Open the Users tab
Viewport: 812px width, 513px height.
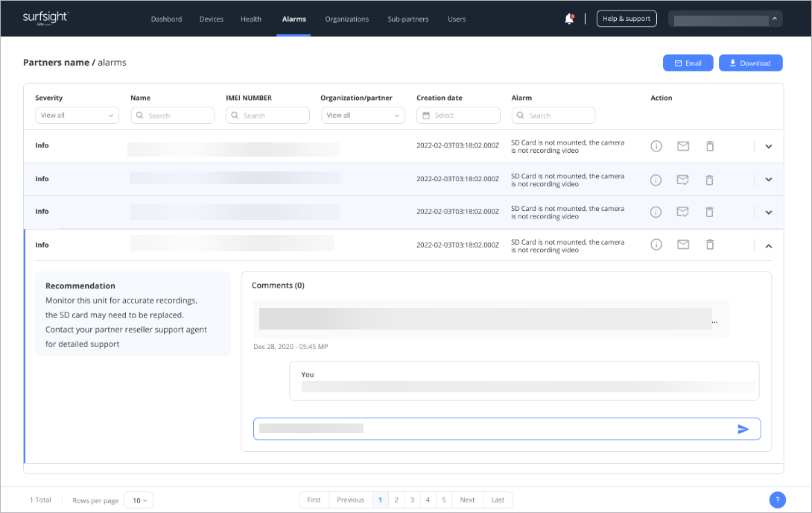coord(457,19)
